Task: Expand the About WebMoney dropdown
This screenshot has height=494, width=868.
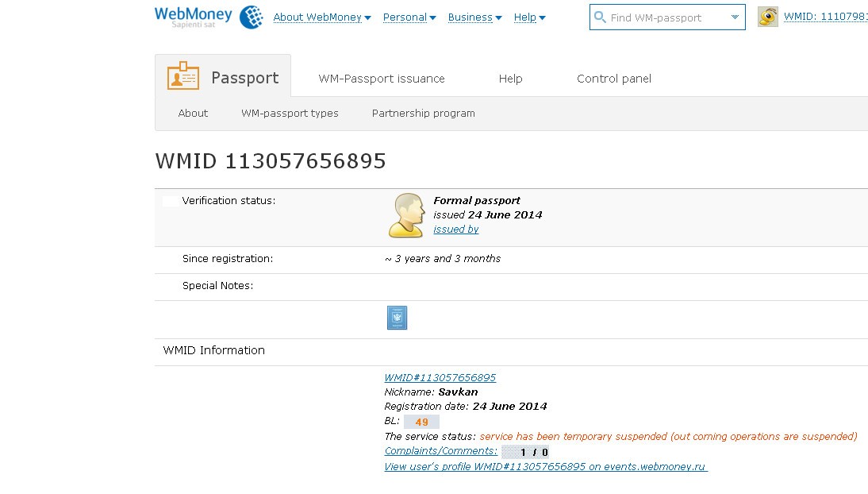Action: pos(321,17)
